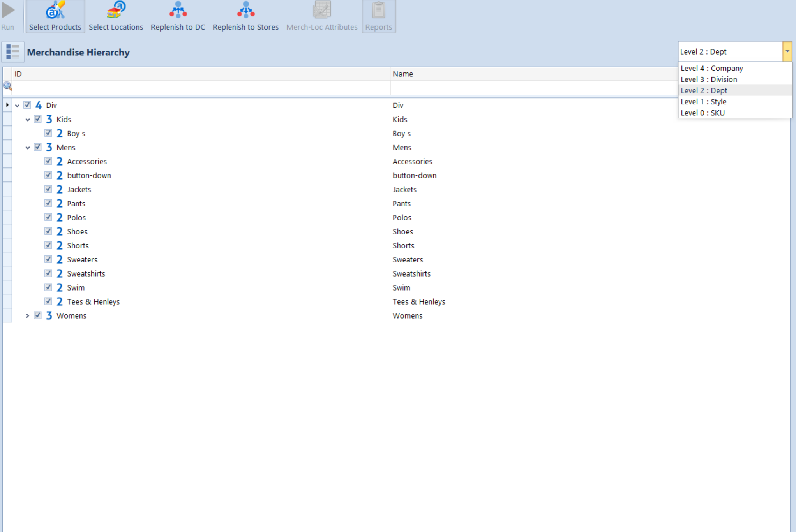Click the level dropdown arrow button
Image resolution: width=796 pixels, height=532 pixels.
(787, 51)
